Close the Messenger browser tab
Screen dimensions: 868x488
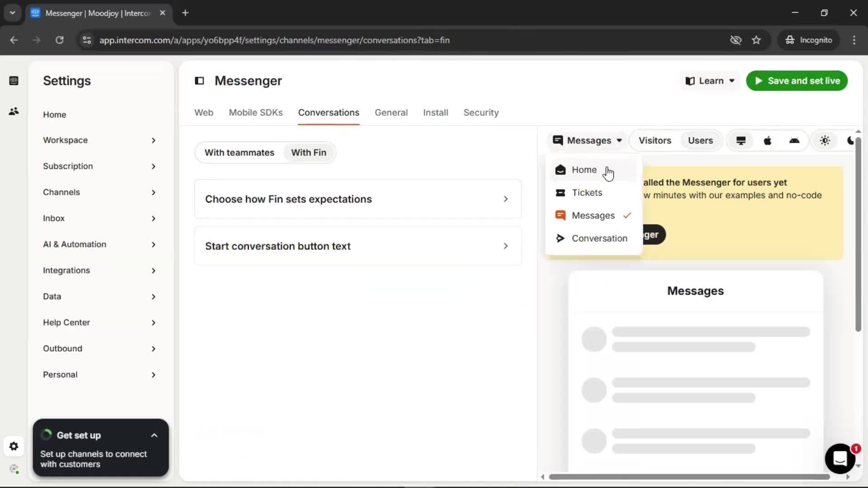pos(162,13)
